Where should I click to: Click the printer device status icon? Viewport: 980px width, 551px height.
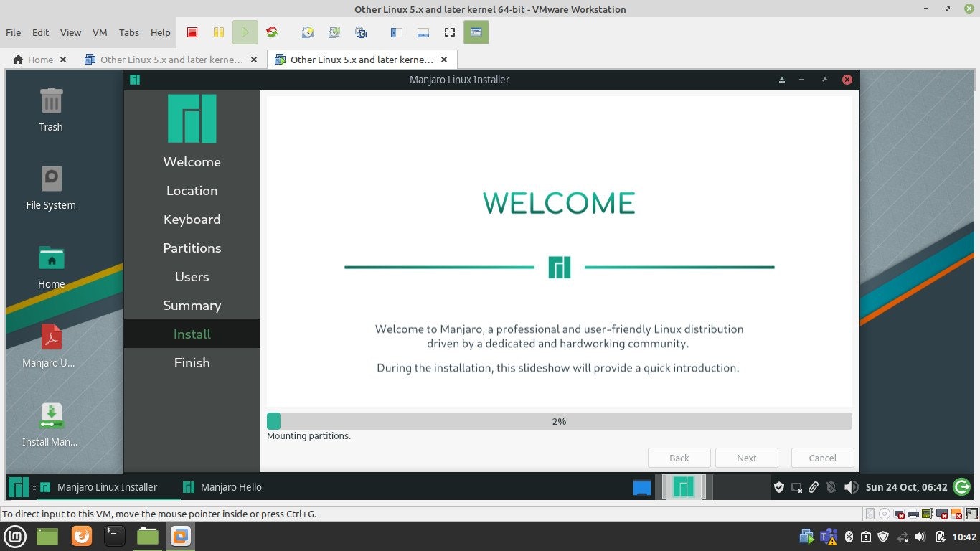tap(913, 514)
